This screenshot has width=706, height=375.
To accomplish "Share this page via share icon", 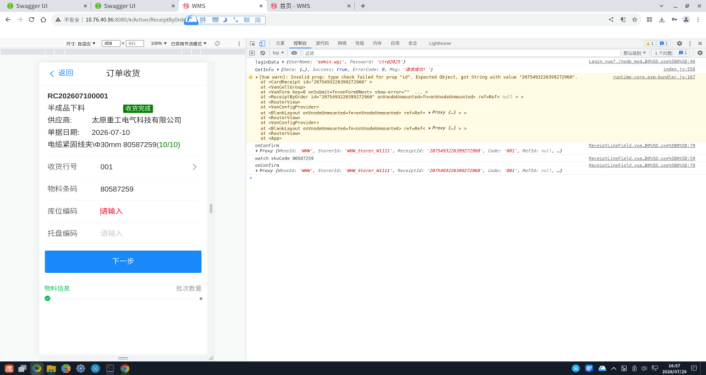I will [x=611, y=19].
